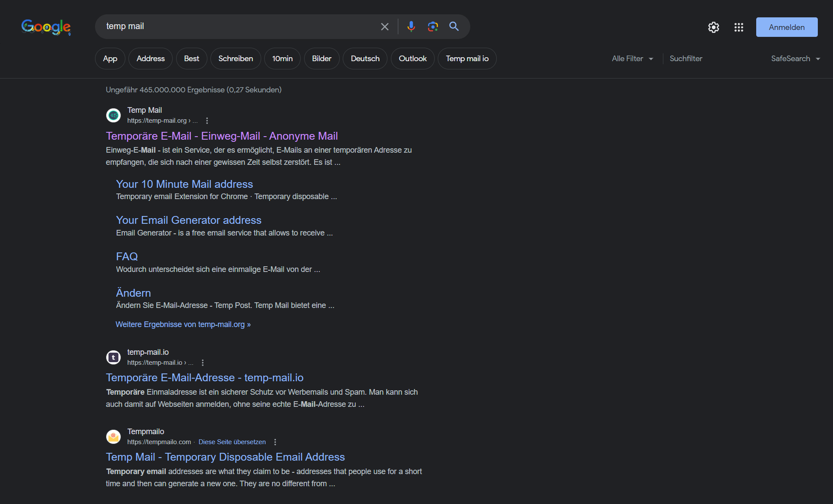Open more options for temp-mail.io result
The image size is (833, 504).
203,363
